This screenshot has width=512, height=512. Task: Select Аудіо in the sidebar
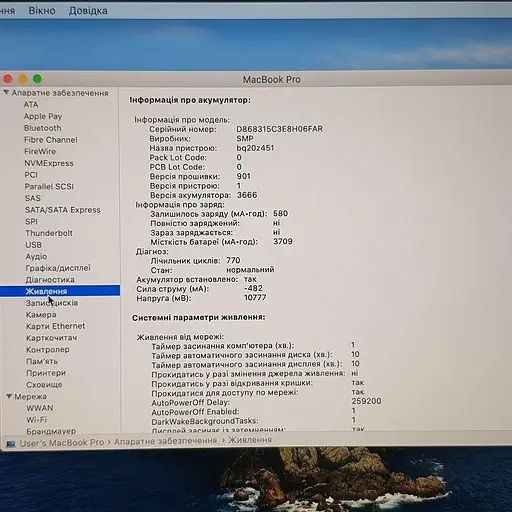(36, 256)
